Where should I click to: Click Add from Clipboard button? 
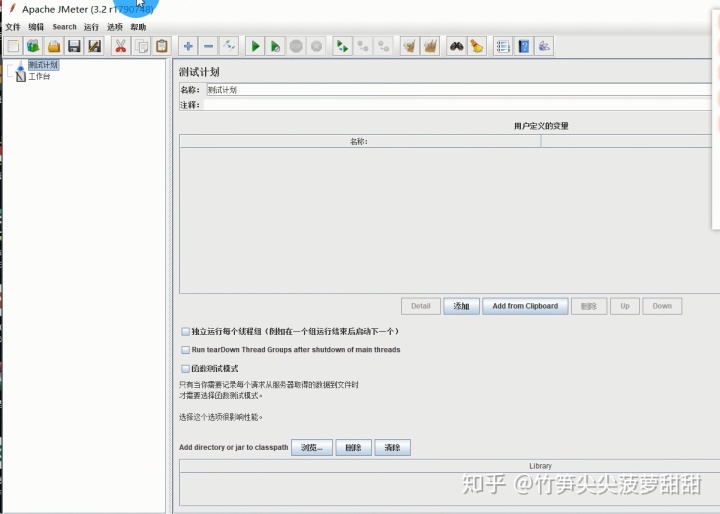pos(525,306)
